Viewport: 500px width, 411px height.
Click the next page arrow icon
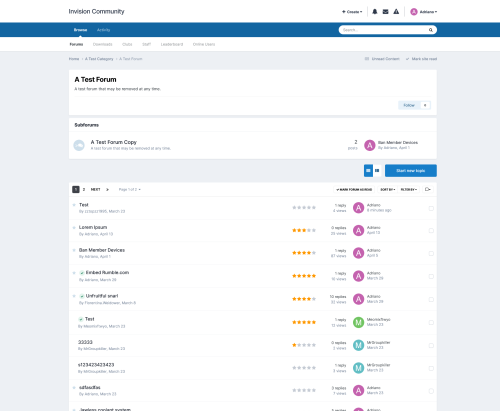click(107, 189)
